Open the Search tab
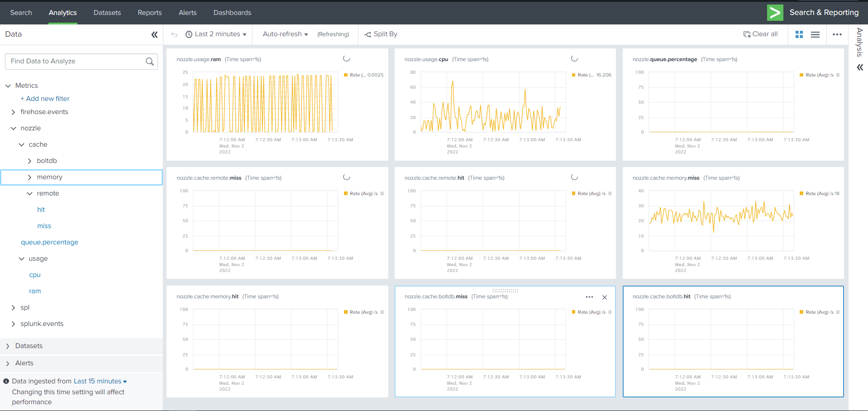Viewport: 868px width, 411px height. pyautogui.click(x=21, y=13)
